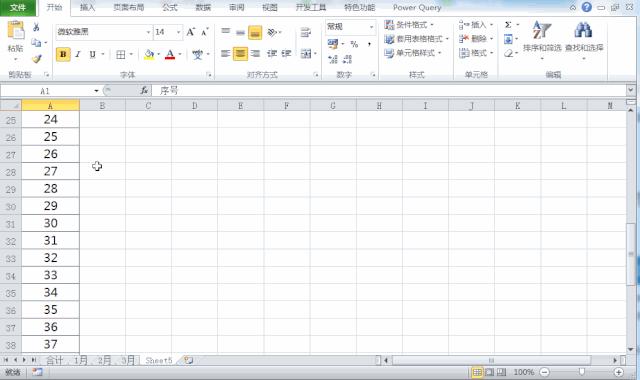The image size is (640, 380).
Task: Adjust the zoom slider handle
Action: (x=582, y=372)
